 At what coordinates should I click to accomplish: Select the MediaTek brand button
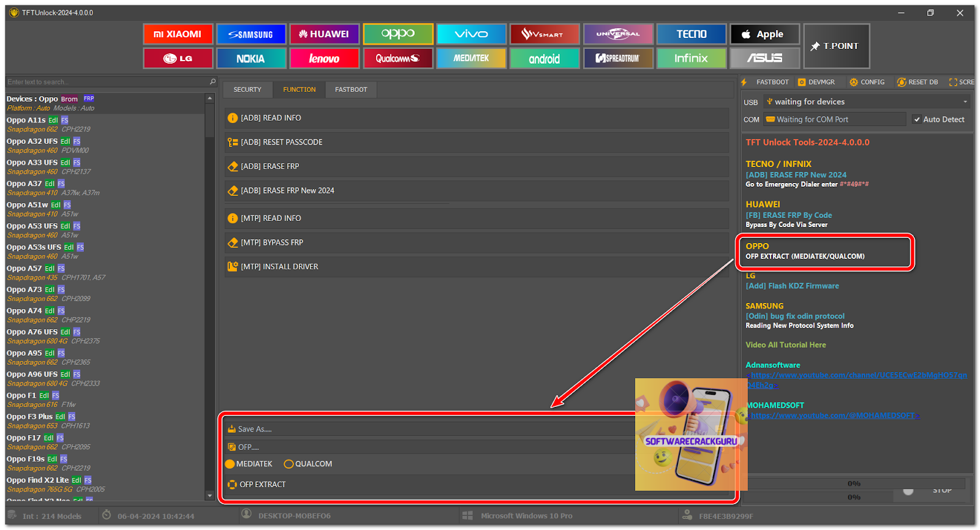(x=472, y=59)
